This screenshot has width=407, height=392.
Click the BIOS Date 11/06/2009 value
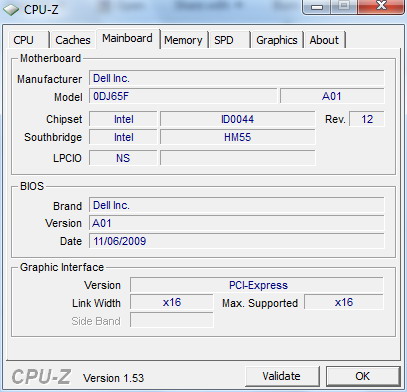(237, 241)
